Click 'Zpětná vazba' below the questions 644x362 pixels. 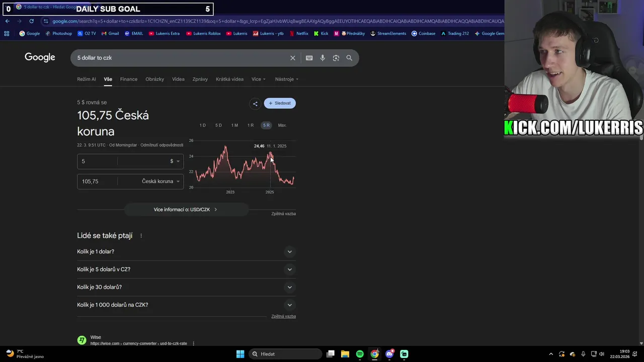pos(283,316)
